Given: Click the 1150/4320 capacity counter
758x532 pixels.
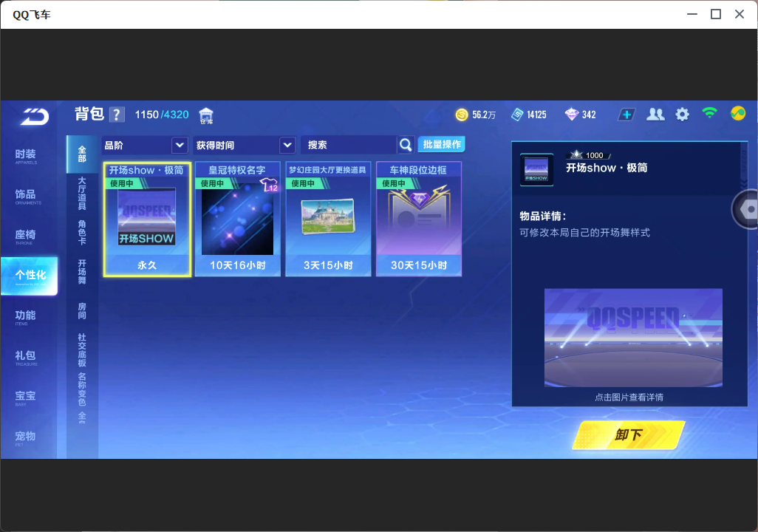Looking at the screenshot, I should (162, 115).
